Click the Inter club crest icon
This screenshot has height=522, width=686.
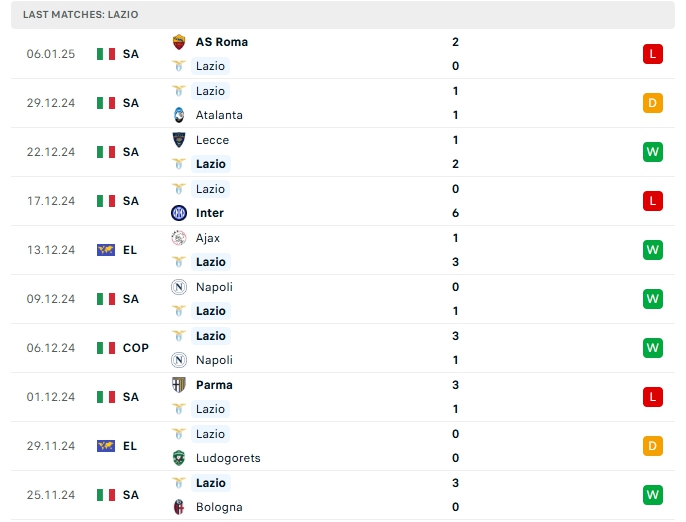click(x=179, y=213)
